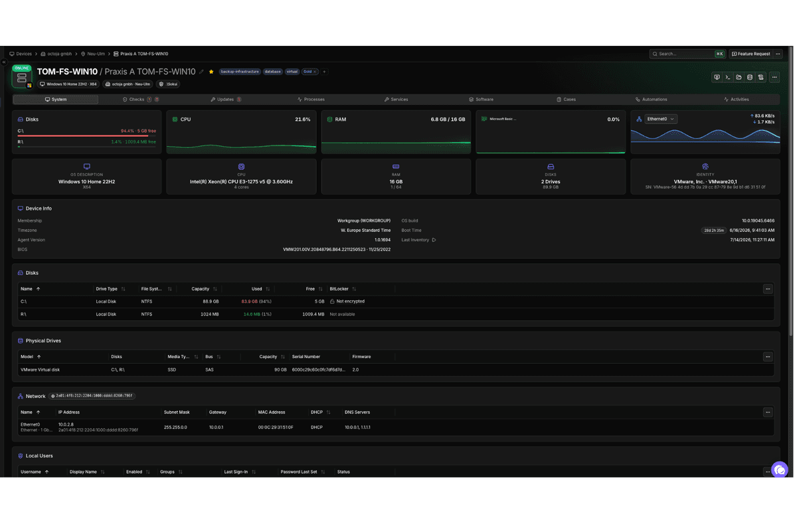Open the Cases tab
The image size is (797, 532).
pos(566,100)
